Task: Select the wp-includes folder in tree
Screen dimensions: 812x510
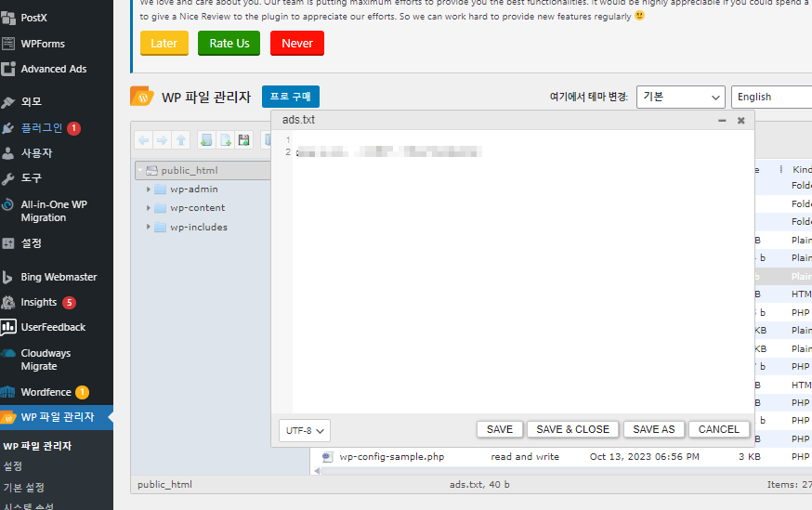Action: point(199,227)
